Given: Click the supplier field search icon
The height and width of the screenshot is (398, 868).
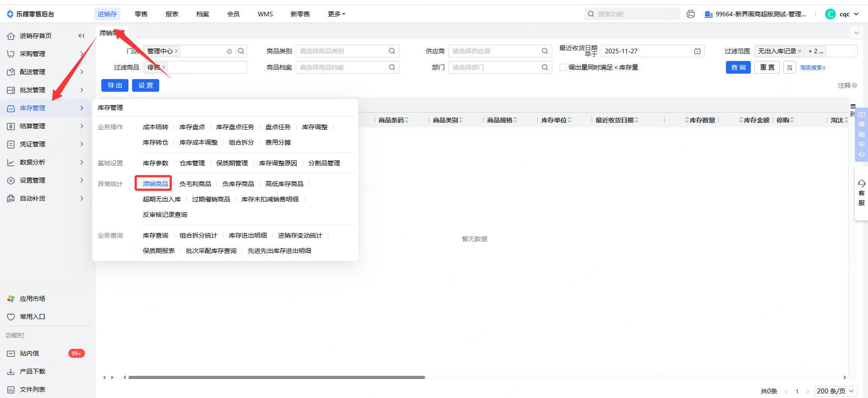Looking at the screenshot, I should pos(545,51).
